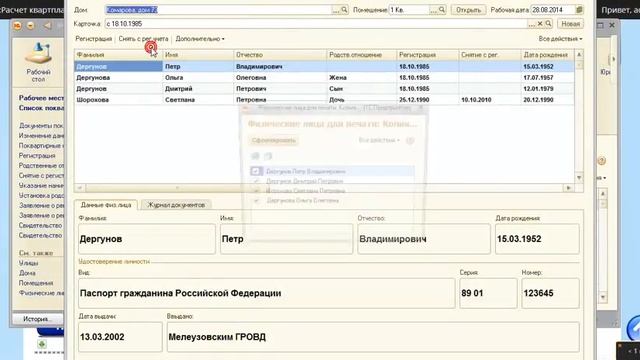This screenshot has height=360, width=640.
Task: Click the Номер field showing 123645
Action: pos(550,293)
